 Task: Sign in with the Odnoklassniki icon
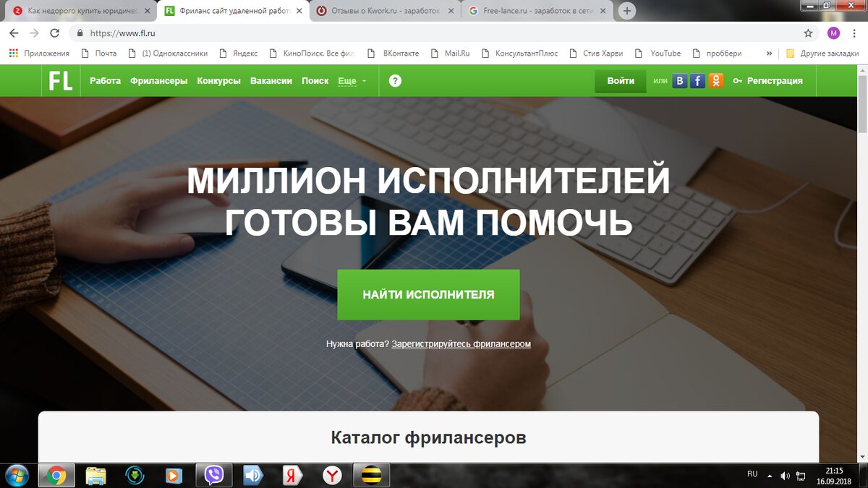tap(716, 81)
